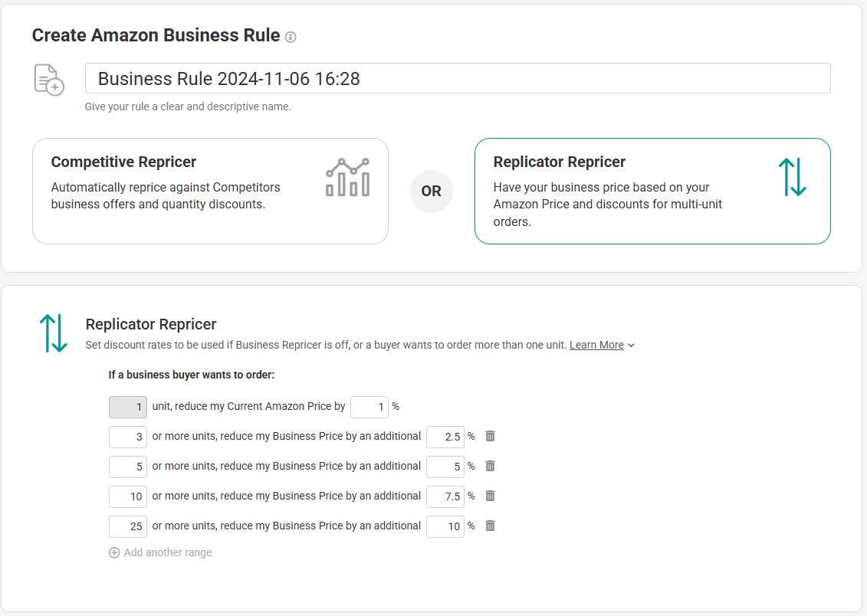Delete the 25 or more units range

pos(490,526)
